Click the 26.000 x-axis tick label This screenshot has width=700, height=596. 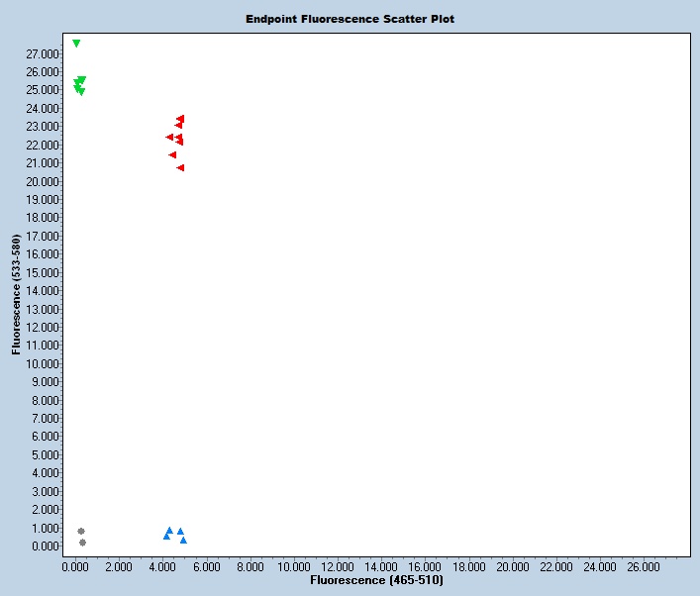point(644,567)
